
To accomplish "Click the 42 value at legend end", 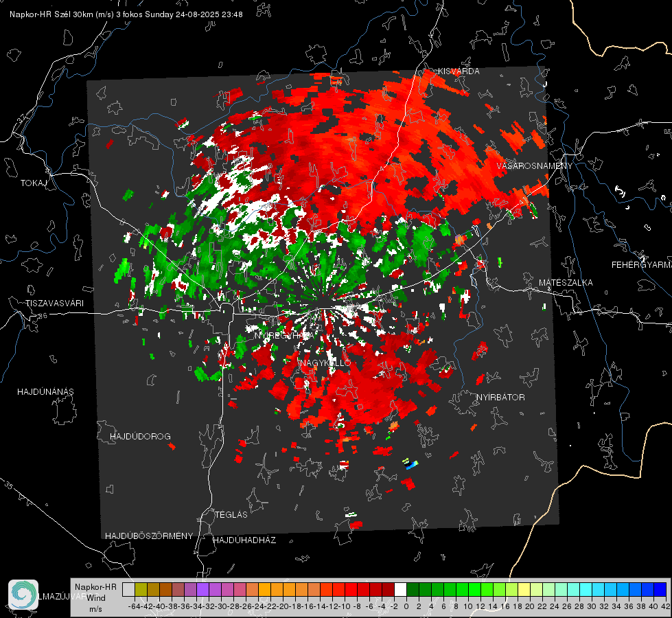I will (666, 606).
